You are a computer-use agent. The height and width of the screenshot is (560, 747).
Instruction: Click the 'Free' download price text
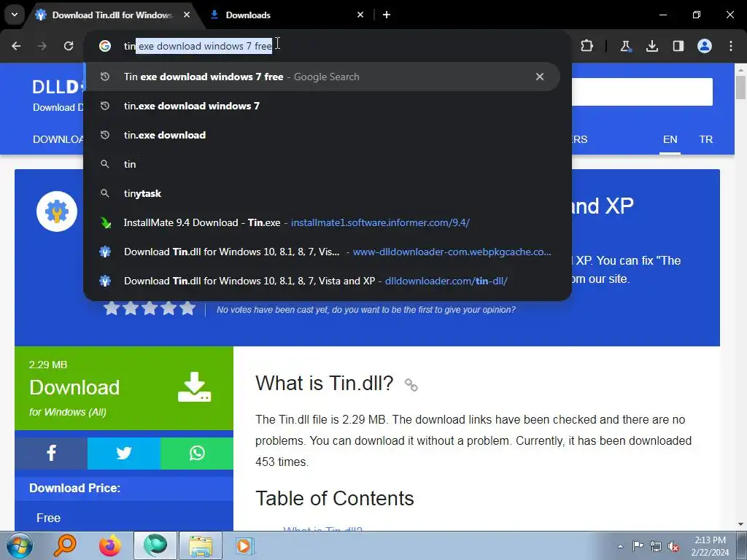[x=49, y=518]
